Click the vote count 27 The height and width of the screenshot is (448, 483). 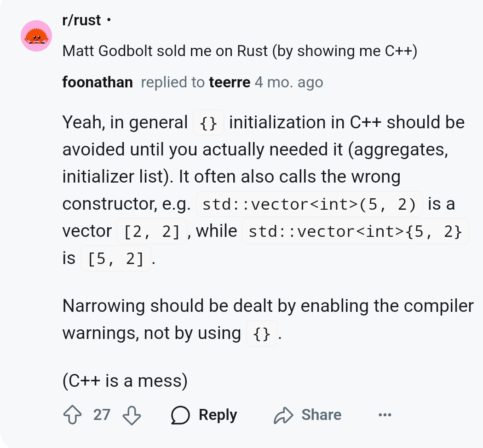pos(102,415)
